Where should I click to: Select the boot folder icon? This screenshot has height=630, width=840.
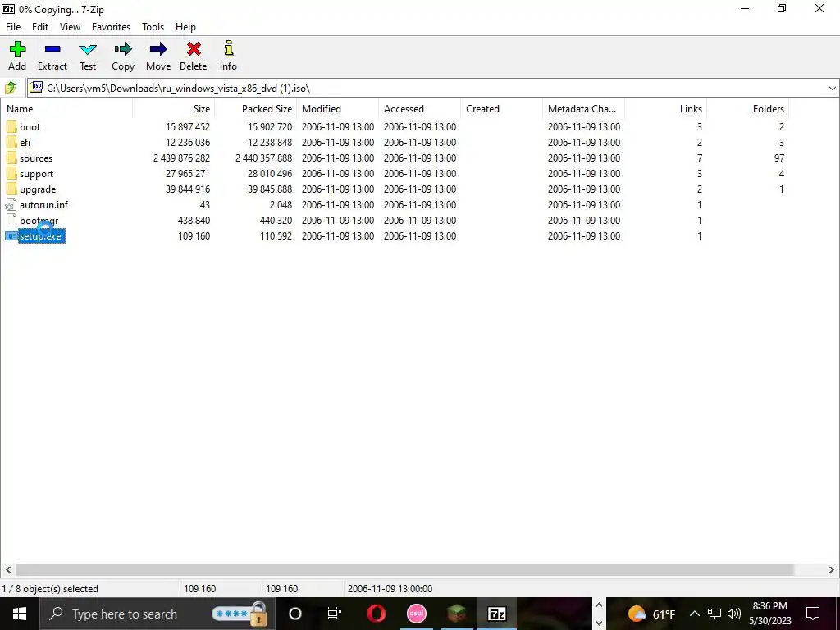click(x=11, y=127)
